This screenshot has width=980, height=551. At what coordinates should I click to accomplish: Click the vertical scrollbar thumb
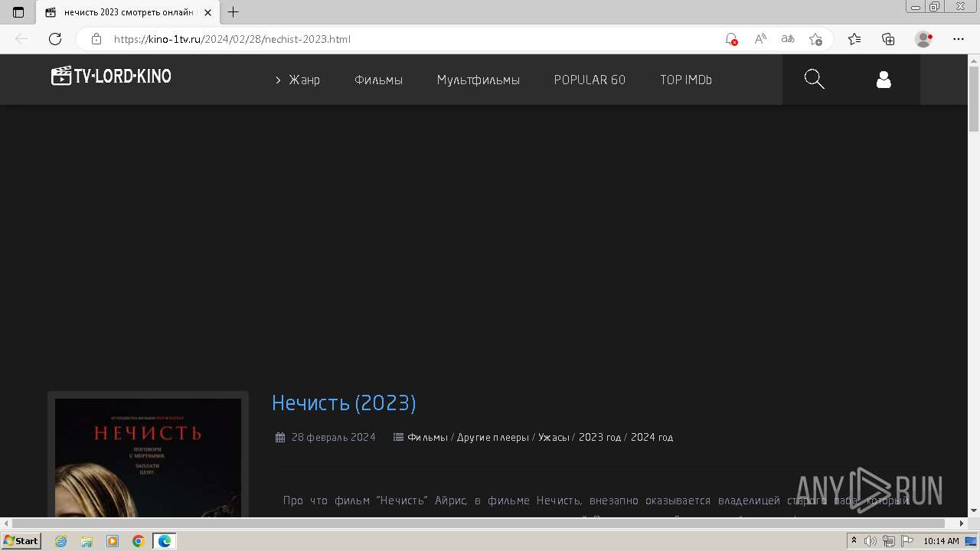click(x=974, y=99)
